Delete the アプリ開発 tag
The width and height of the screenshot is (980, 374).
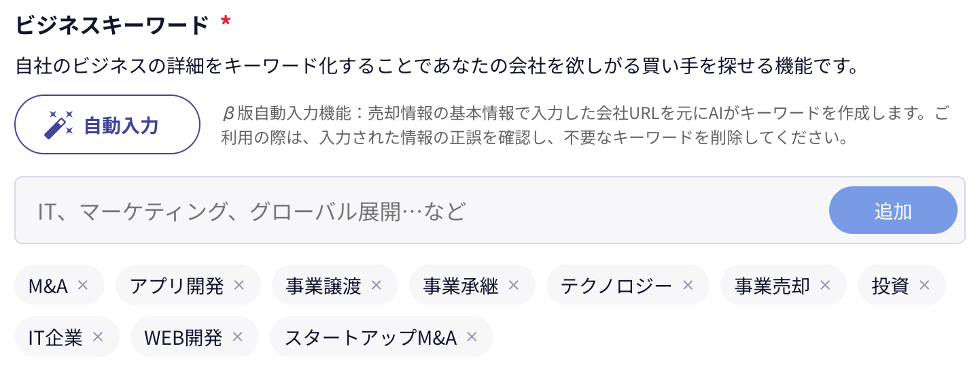[x=239, y=285]
